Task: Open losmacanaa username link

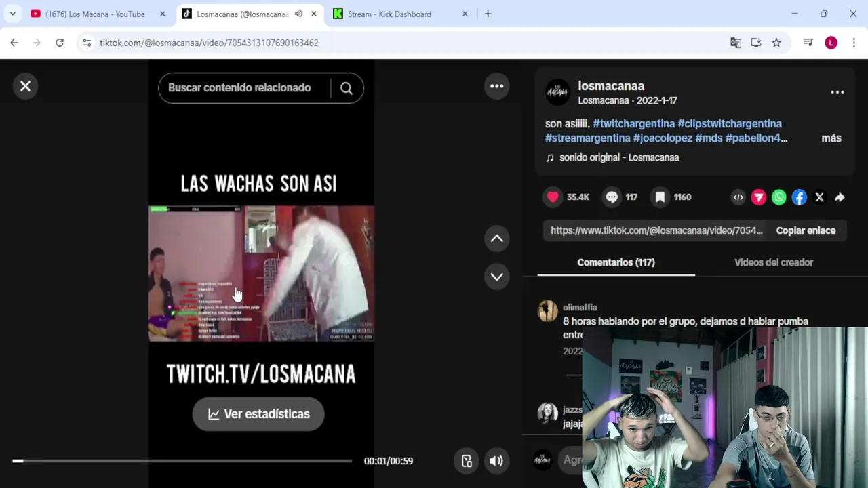Action: pyautogui.click(x=611, y=86)
